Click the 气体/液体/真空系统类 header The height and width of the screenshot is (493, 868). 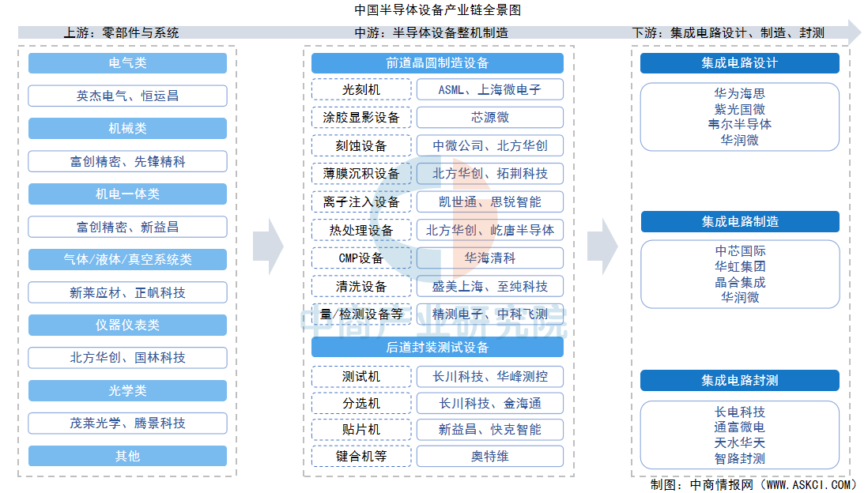127,260
